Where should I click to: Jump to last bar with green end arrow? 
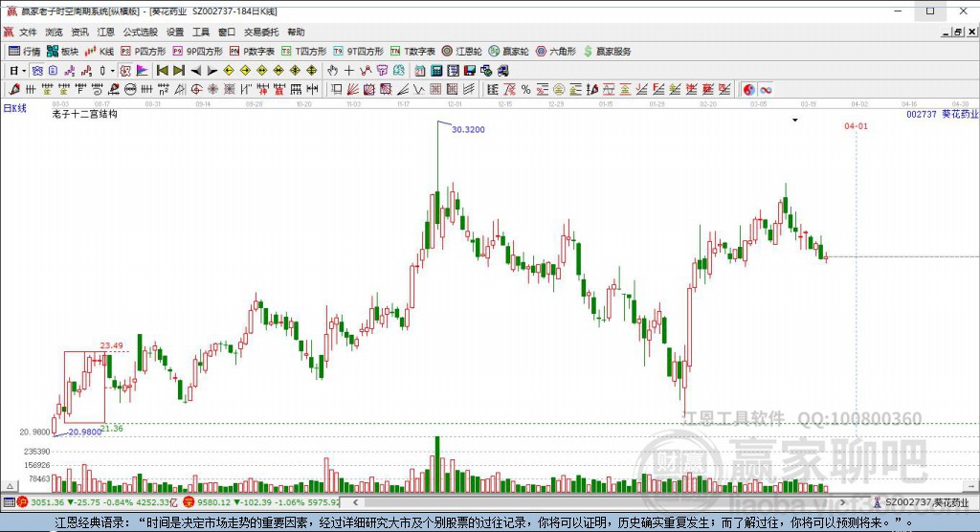tap(179, 71)
